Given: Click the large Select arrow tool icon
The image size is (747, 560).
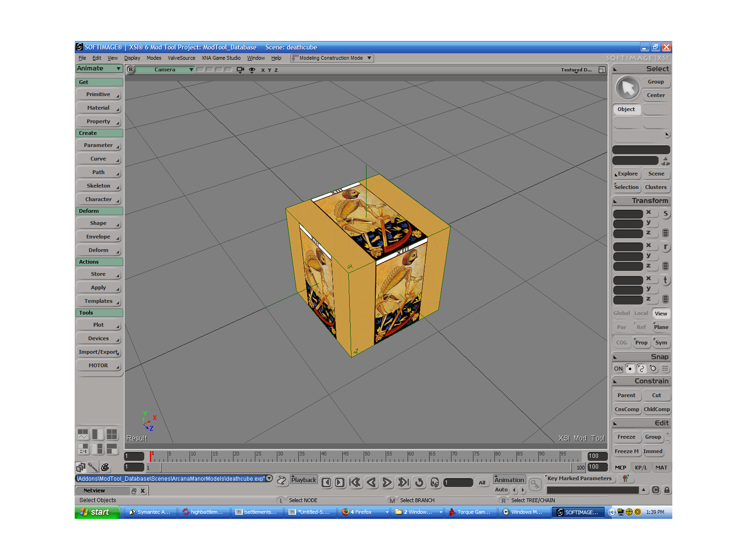Looking at the screenshot, I should pyautogui.click(x=628, y=88).
